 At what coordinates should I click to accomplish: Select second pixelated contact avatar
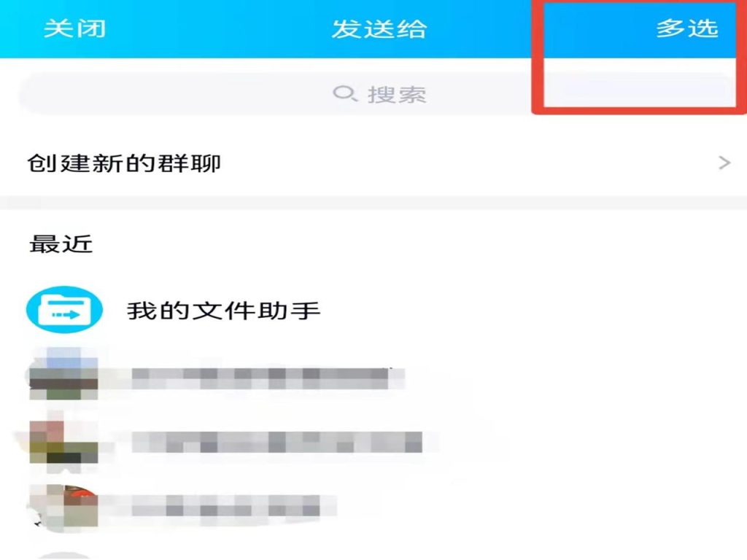click(64, 440)
